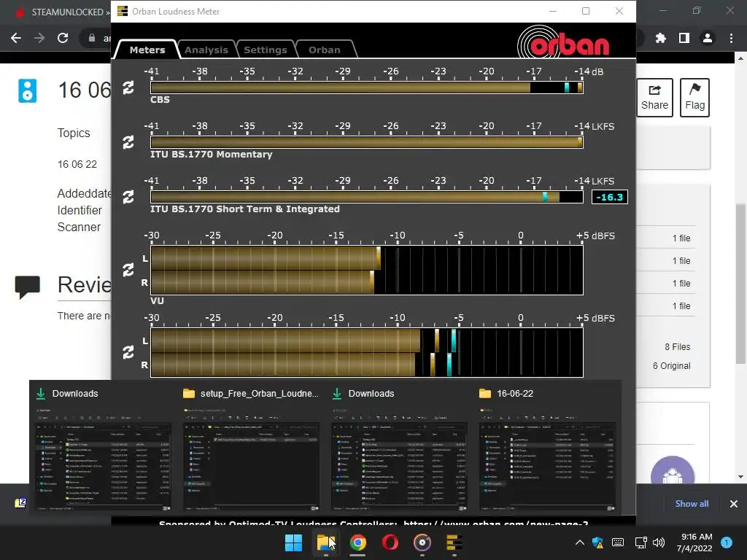Image resolution: width=747 pixels, height=560 pixels.
Task: Reload the page in Chrome
Action: tap(63, 38)
